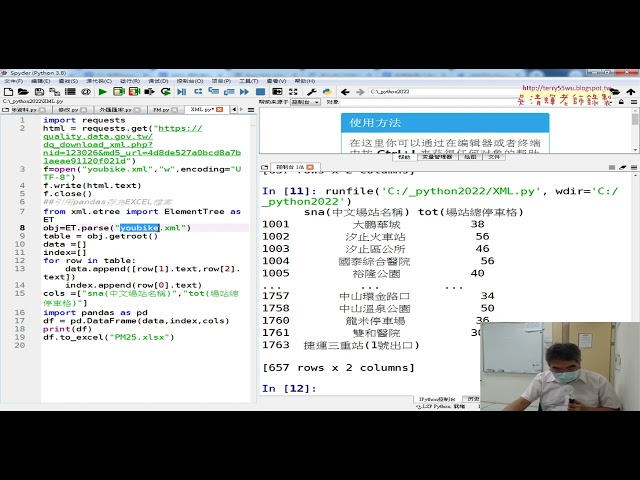Go to parent directory with the up arrow
Viewport: 640px width, 480px height.
pyautogui.click(x=631, y=92)
